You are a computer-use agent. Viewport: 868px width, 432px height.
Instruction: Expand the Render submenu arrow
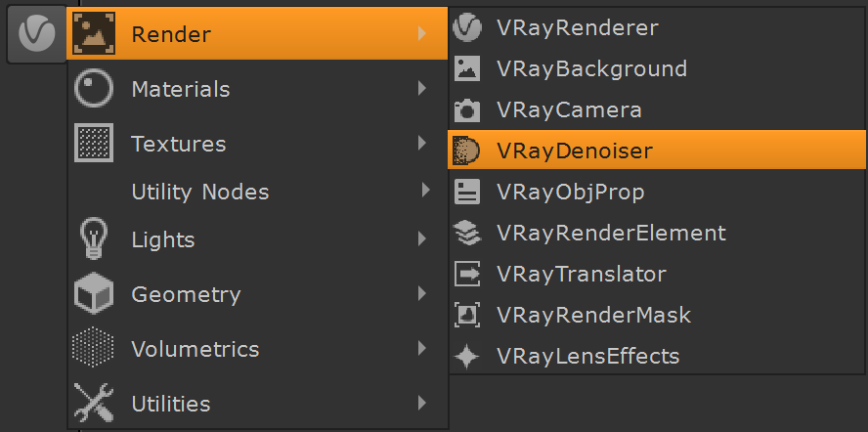[x=422, y=34]
